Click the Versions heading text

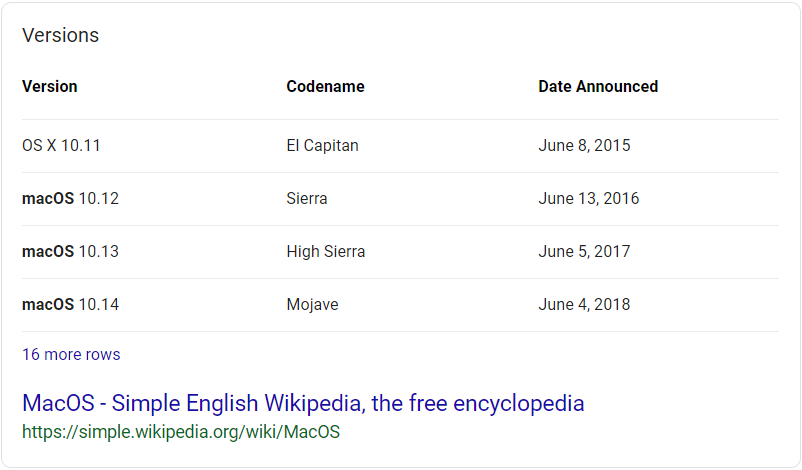(60, 35)
